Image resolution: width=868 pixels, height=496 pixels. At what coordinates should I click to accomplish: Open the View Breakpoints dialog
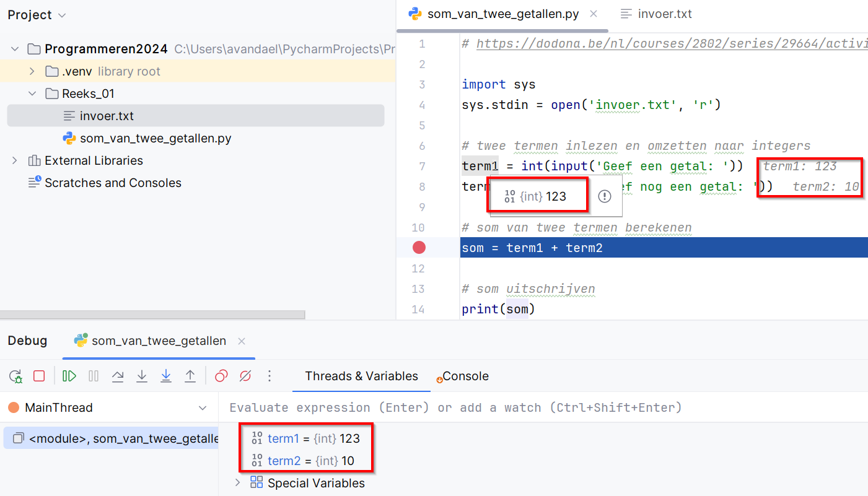pos(221,376)
